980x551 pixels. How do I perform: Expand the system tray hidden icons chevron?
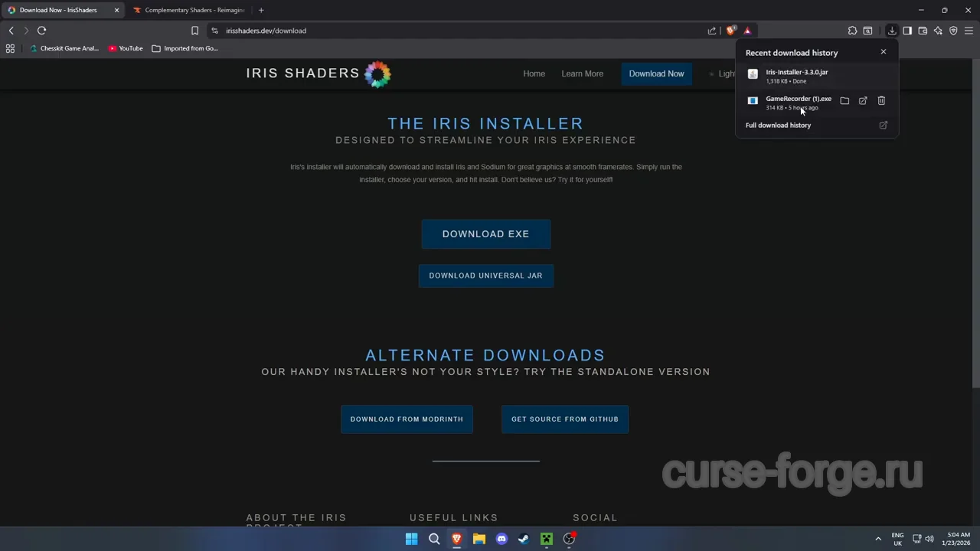tap(878, 539)
